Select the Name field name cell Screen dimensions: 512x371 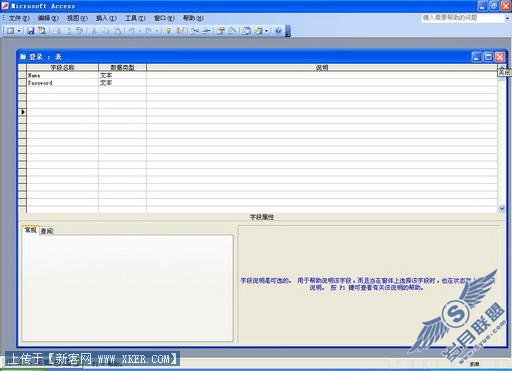tap(63, 75)
